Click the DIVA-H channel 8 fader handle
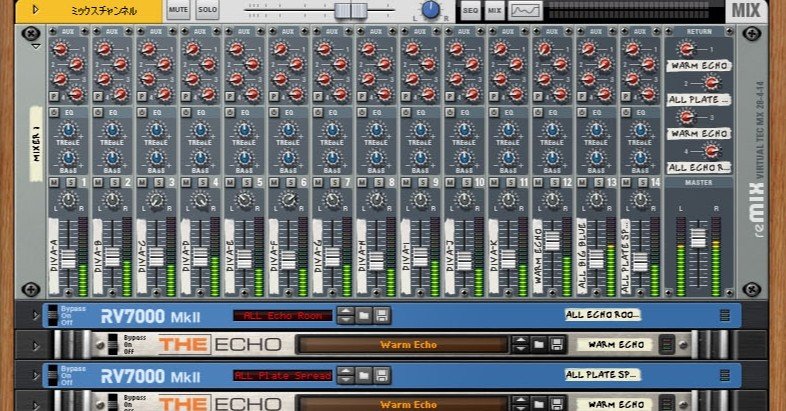This screenshot has height=411, width=786. pyautogui.click(x=376, y=261)
